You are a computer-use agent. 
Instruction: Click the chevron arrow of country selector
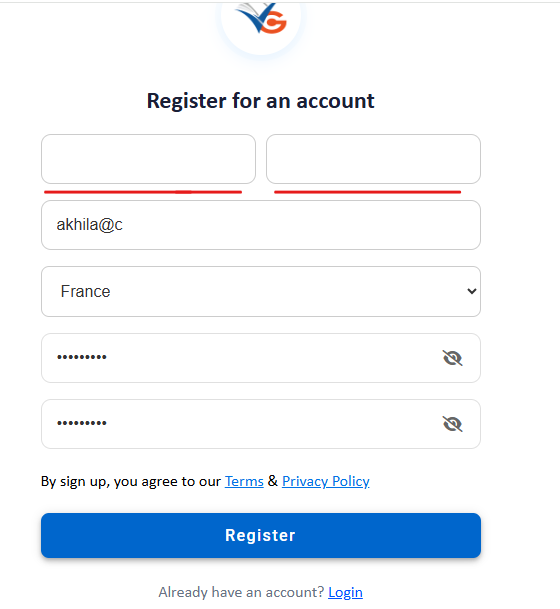pyautogui.click(x=471, y=291)
